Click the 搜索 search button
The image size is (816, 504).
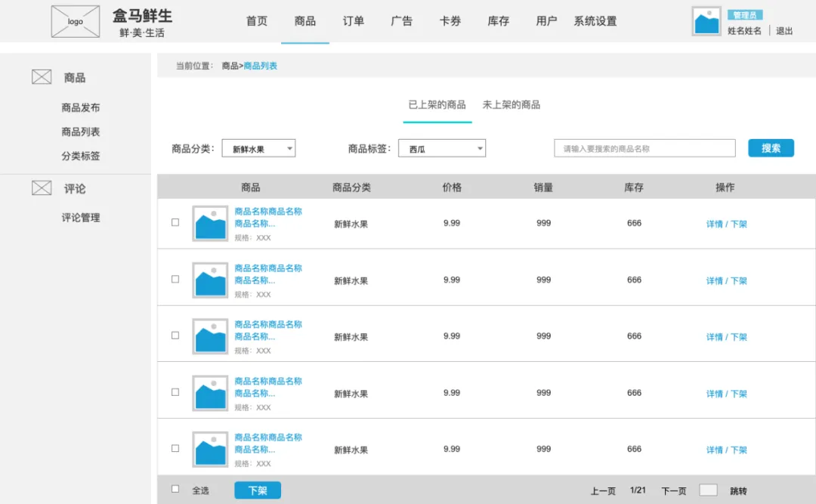(771, 148)
